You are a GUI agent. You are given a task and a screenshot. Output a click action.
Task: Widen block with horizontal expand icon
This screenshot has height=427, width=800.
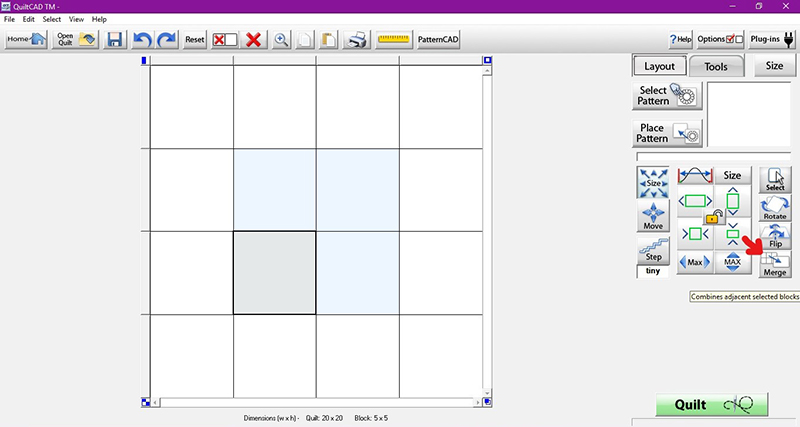695,201
